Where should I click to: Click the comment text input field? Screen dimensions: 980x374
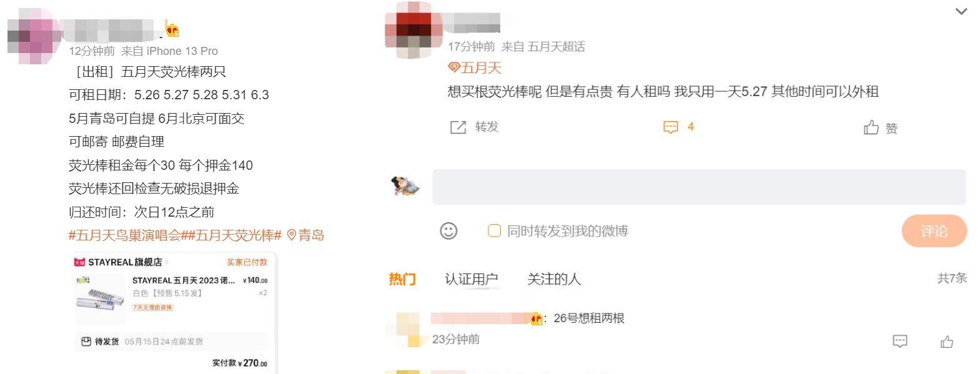click(699, 187)
